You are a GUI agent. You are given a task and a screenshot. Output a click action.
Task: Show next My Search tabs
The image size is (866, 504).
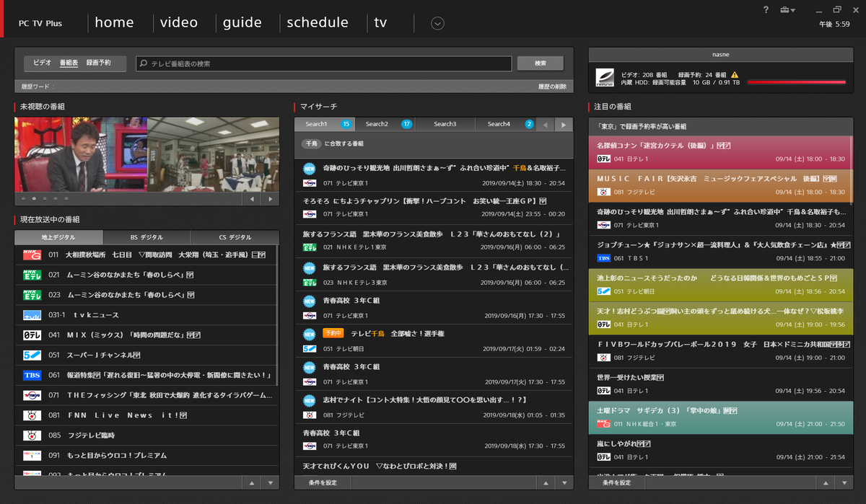pyautogui.click(x=564, y=125)
